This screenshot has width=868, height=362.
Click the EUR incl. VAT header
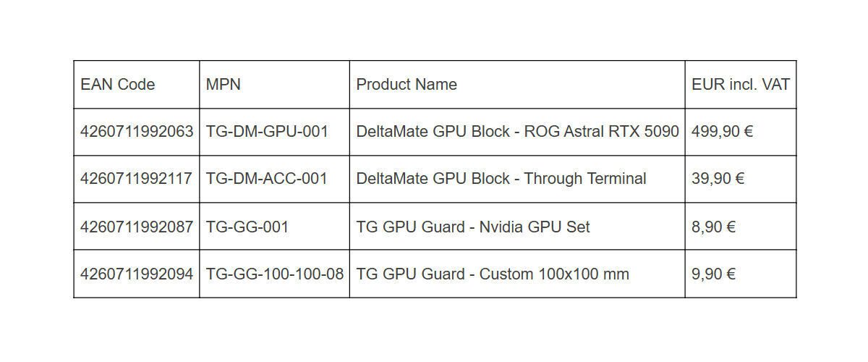(740, 85)
